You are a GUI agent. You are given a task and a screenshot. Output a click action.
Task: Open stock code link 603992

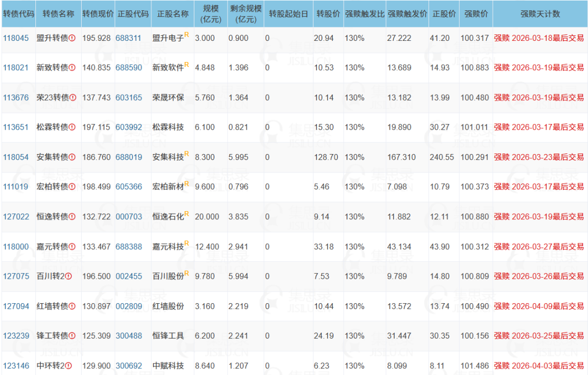pyautogui.click(x=130, y=127)
